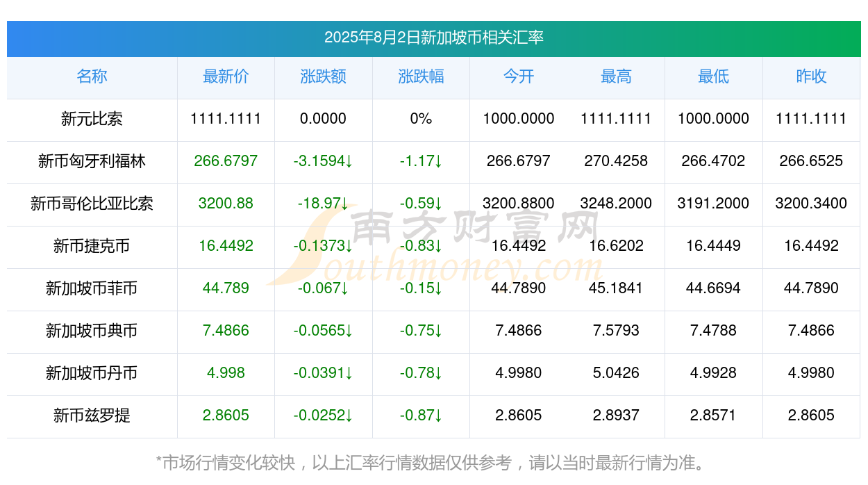
Task: Click latest price 4.998
Action: click(x=226, y=373)
